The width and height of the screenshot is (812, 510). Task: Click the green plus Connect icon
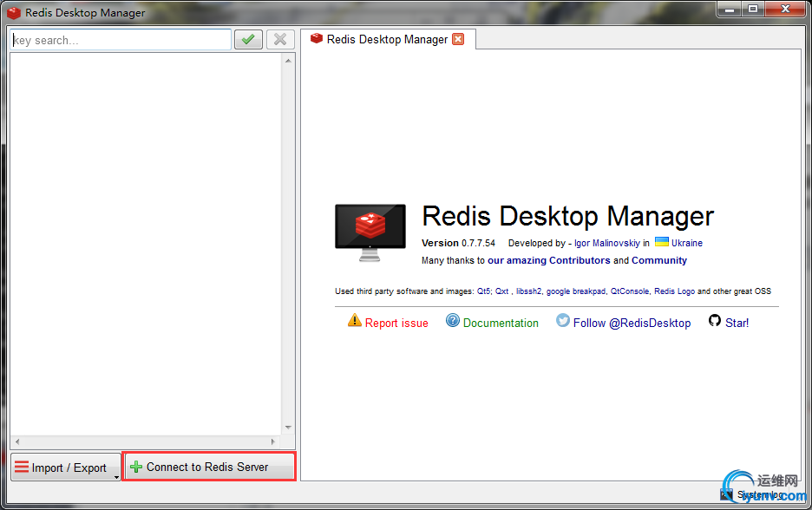(136, 467)
